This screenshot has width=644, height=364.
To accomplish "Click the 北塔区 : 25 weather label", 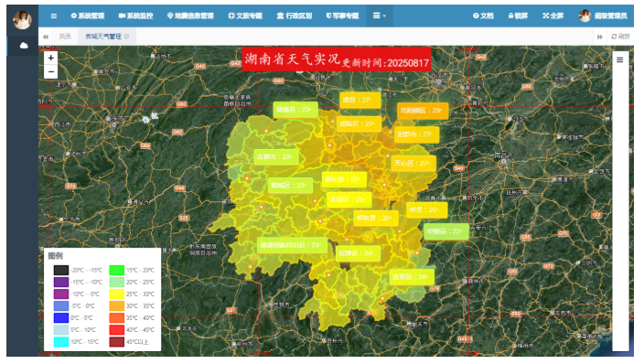I will coord(349,200).
